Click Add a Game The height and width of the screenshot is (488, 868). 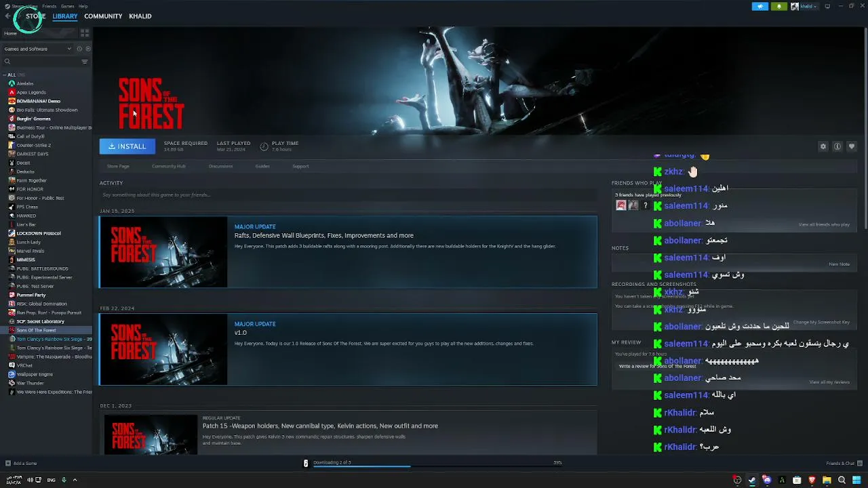21,464
